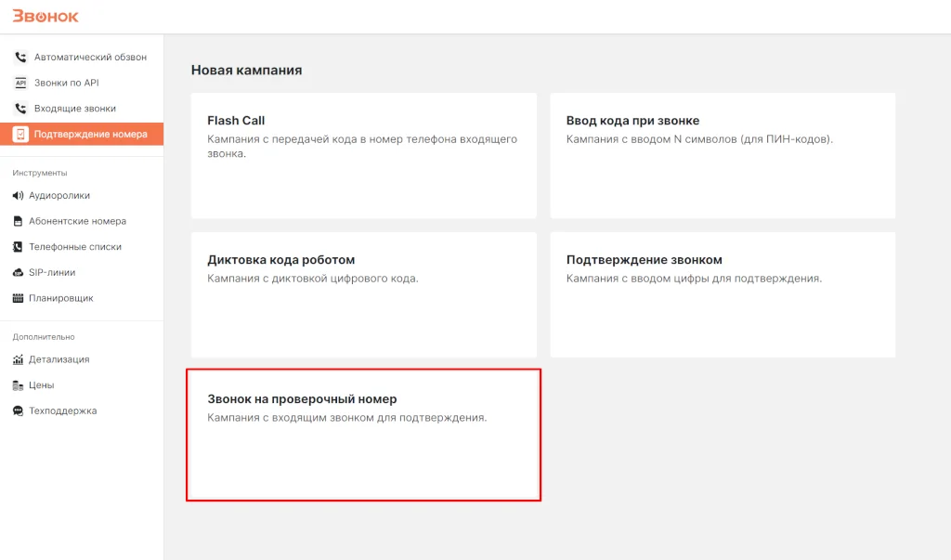Click the Автоматический обзвон phone icon

20,58
